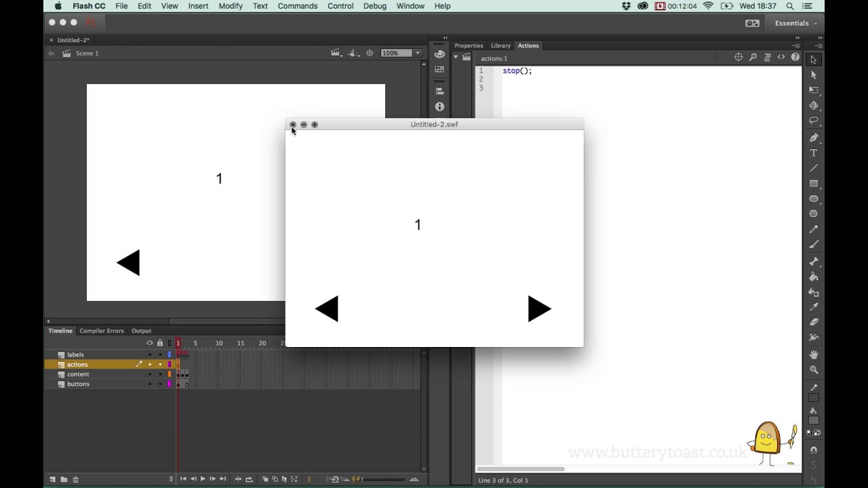The image size is (868, 488).
Task: Open the Actions panel options menu
Action: [795, 45]
